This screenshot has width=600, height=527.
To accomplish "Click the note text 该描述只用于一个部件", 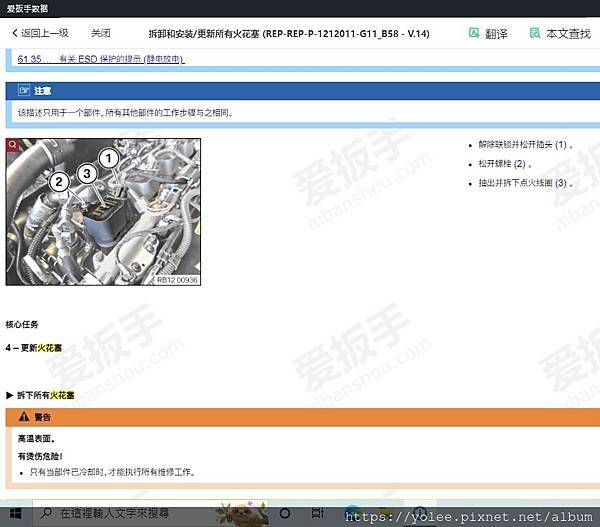I will (x=125, y=113).
